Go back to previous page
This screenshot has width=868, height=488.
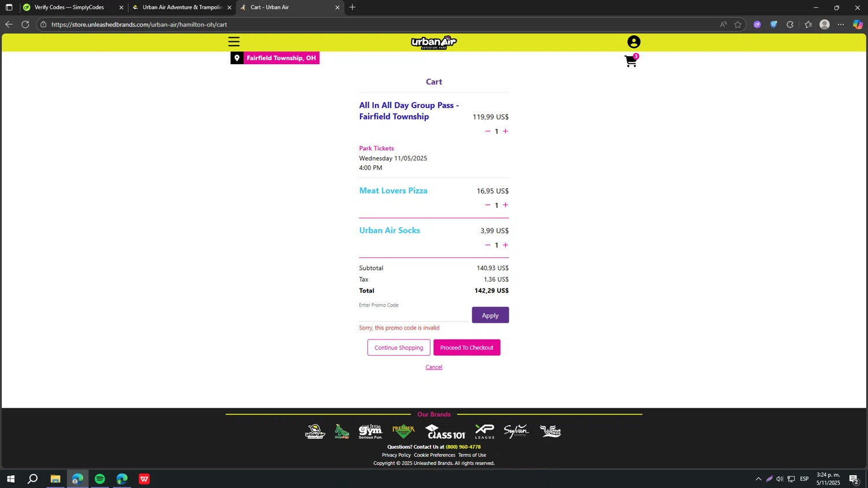pos(9,24)
